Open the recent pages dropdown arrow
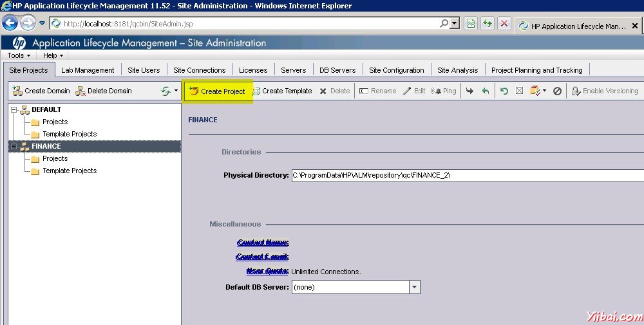The width and height of the screenshot is (644, 325). tap(42, 23)
